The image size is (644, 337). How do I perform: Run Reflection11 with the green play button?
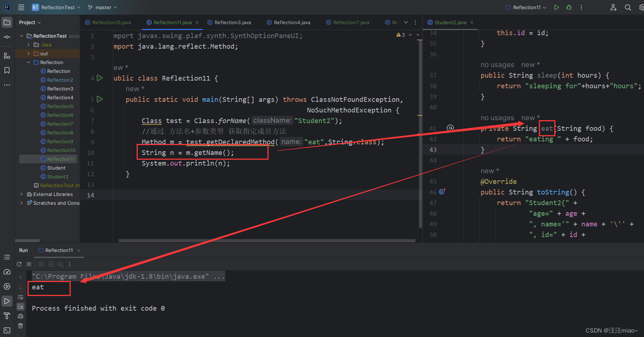[556, 7]
